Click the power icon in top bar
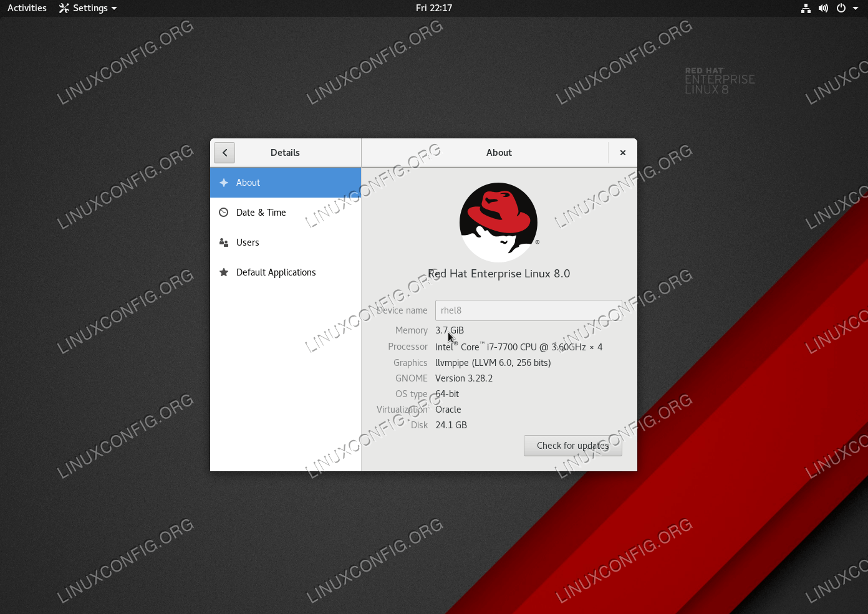868x614 pixels. click(841, 8)
